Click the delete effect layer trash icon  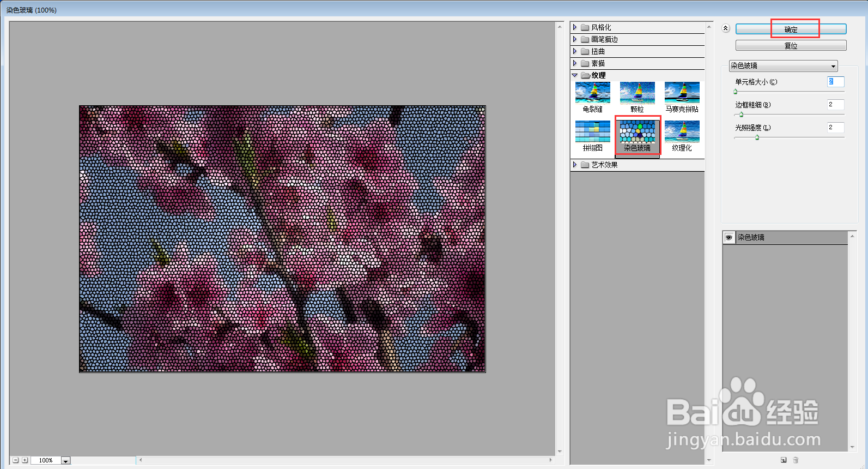click(796, 460)
